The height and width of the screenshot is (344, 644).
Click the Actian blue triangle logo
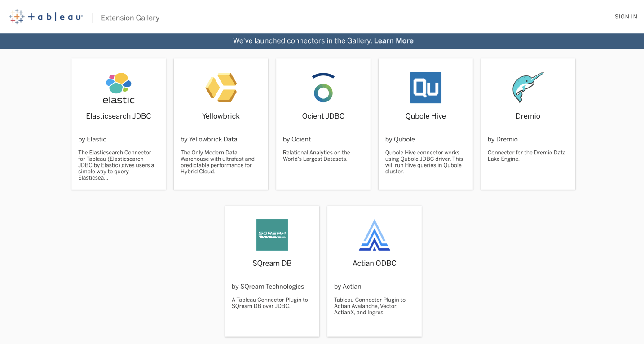pos(375,235)
